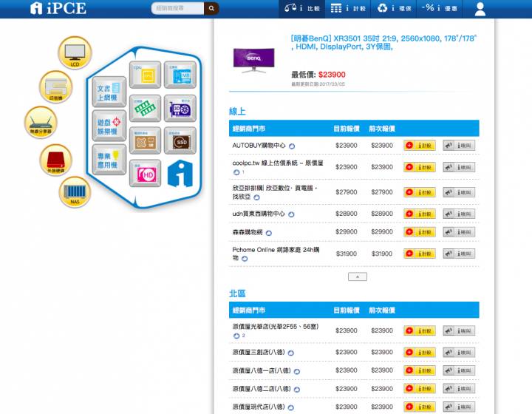The height and width of the screenshot is (414, 532).
Task: Select the 3D graphics card tile
Action: [x=180, y=108]
